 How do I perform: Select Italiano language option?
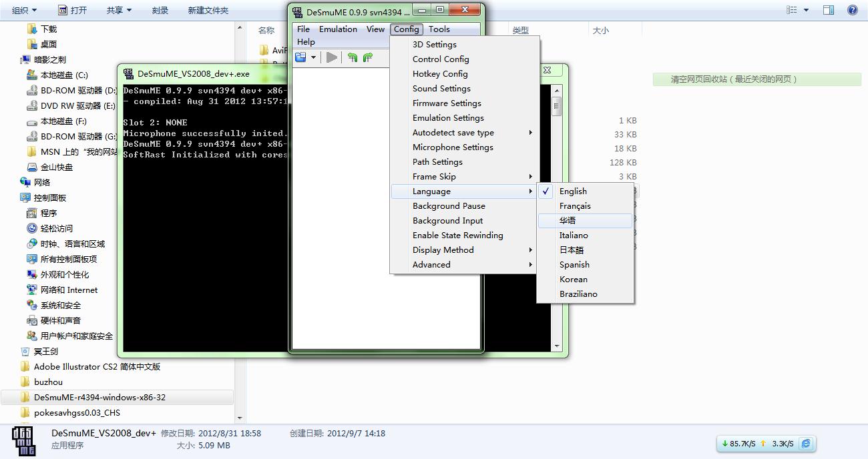point(585,236)
